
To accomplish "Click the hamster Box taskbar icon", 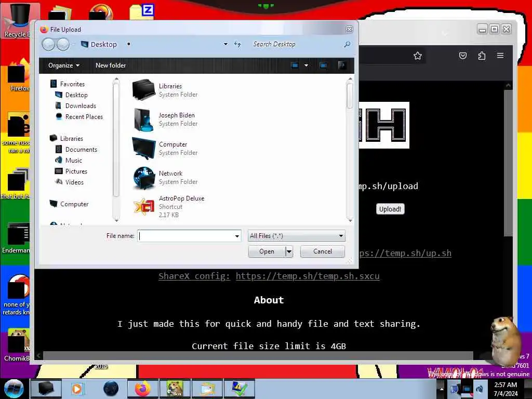I will tap(175, 389).
